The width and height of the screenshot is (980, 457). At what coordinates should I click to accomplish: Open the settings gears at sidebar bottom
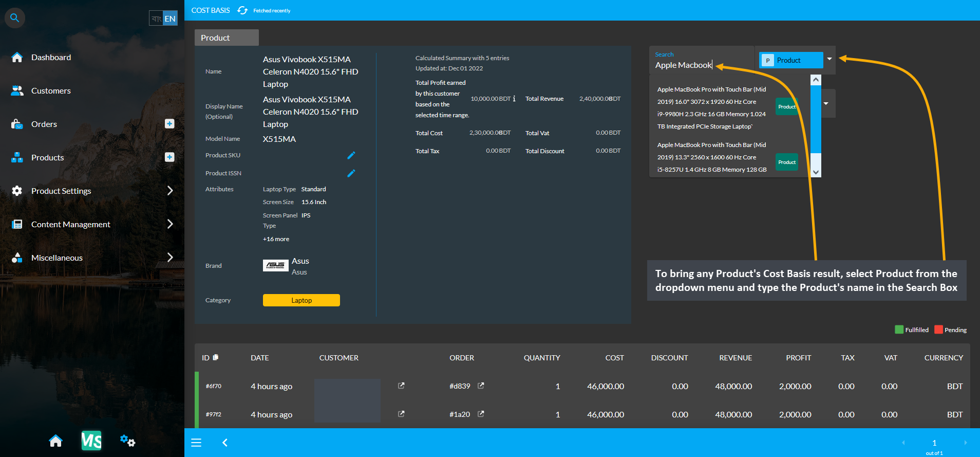click(x=127, y=441)
